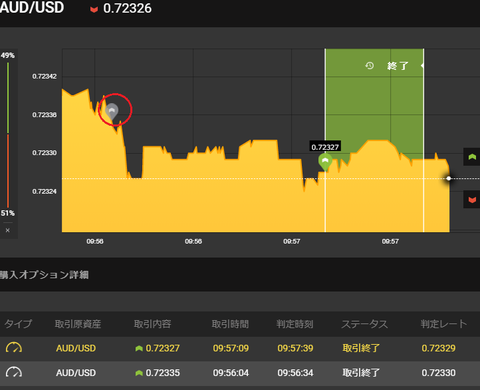Viewport: 480px width, 390px height.
Task: Click the 0.72324 axis label
Action: [x=44, y=191]
